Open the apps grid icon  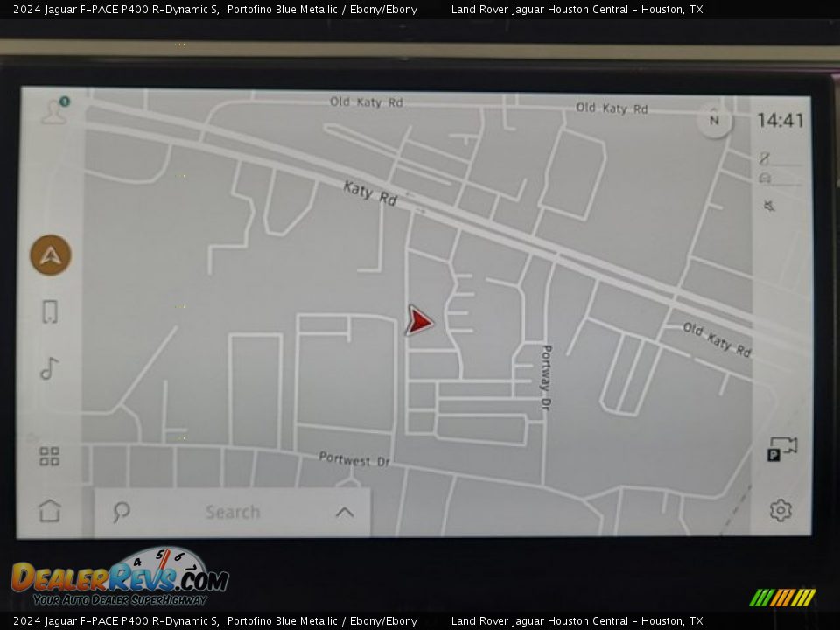click(49, 457)
